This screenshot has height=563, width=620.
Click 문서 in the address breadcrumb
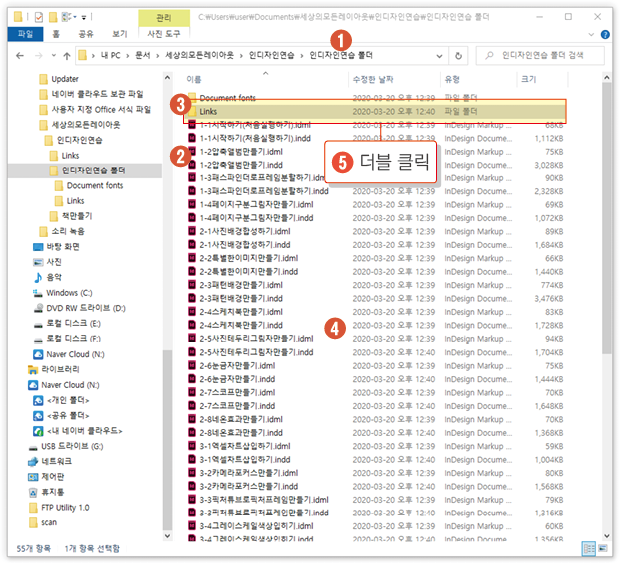pos(142,55)
